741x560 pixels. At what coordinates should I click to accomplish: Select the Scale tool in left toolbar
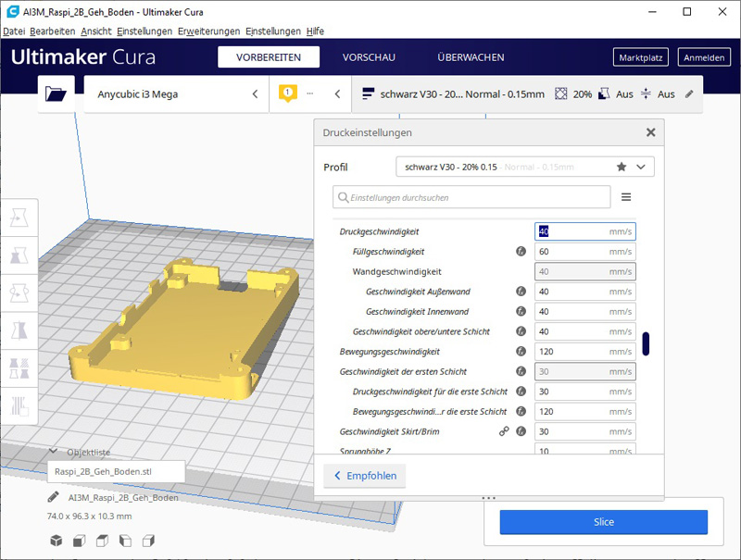19,255
